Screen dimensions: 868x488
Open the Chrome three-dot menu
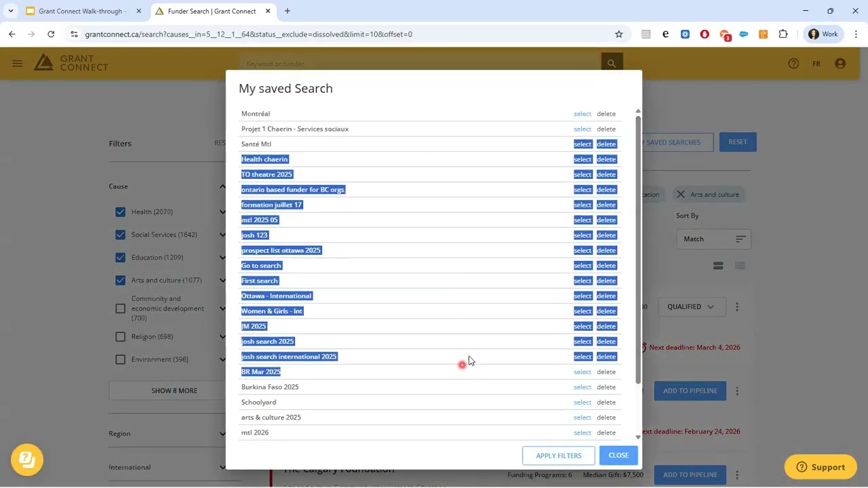(856, 34)
